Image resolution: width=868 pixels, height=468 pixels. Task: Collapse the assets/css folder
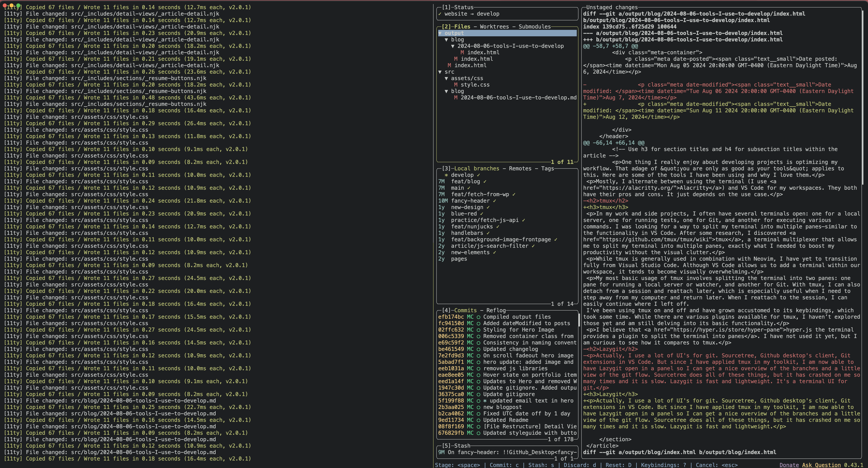click(x=447, y=78)
